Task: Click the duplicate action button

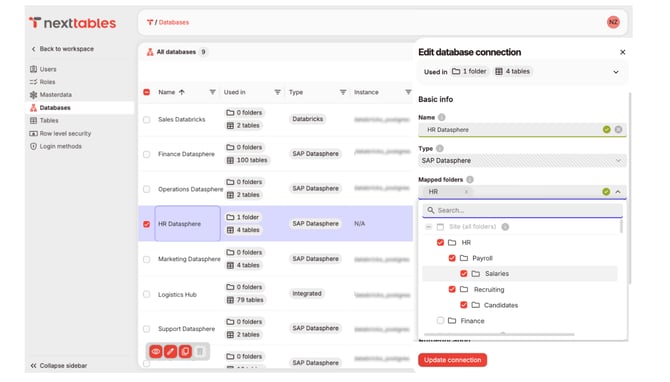Action: [185, 351]
